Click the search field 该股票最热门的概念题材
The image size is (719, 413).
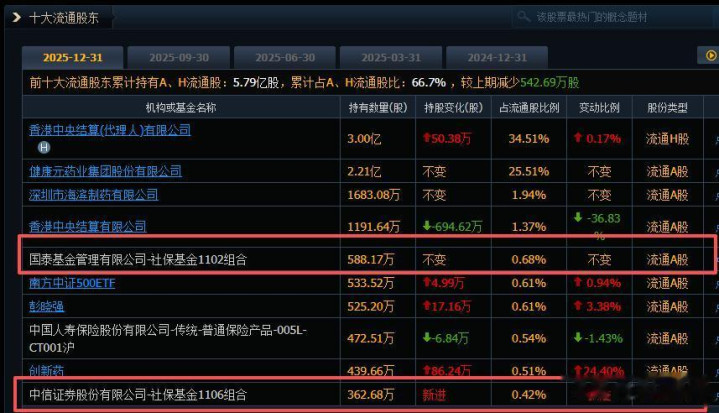click(x=614, y=17)
